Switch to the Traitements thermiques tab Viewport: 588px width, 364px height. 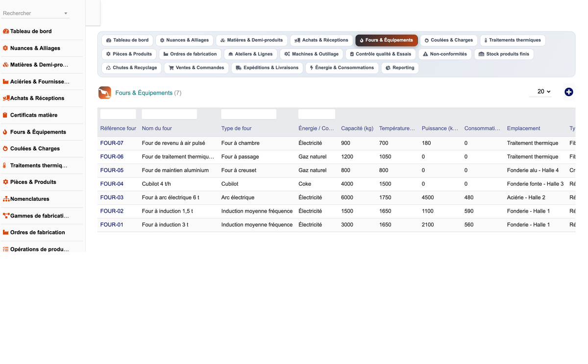click(x=513, y=40)
